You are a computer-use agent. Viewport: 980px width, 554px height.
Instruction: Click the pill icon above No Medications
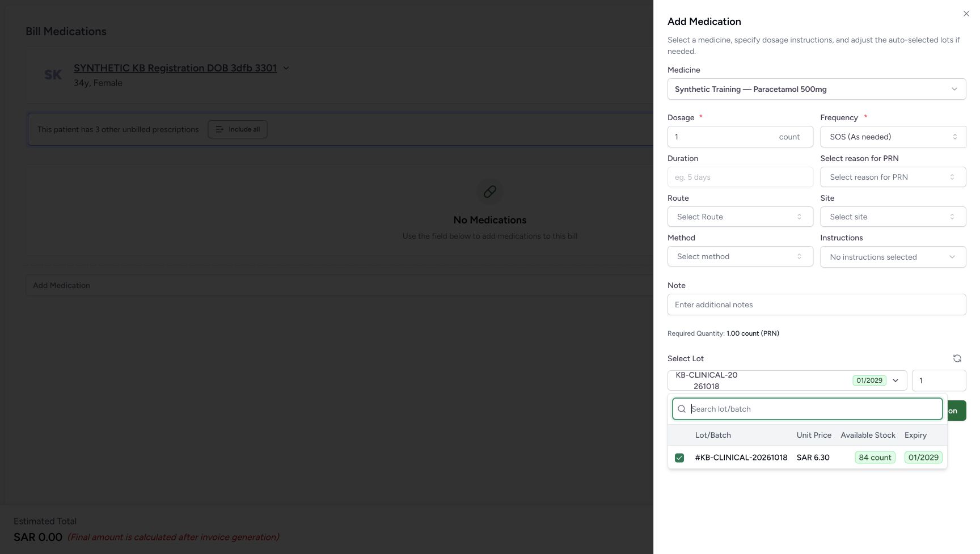click(490, 192)
